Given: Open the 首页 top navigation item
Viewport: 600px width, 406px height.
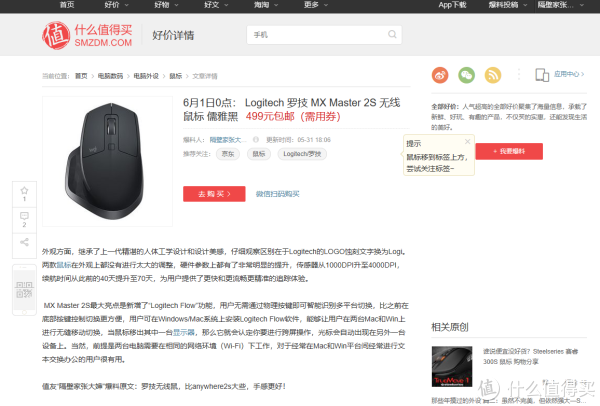Looking at the screenshot, I should (67, 5).
